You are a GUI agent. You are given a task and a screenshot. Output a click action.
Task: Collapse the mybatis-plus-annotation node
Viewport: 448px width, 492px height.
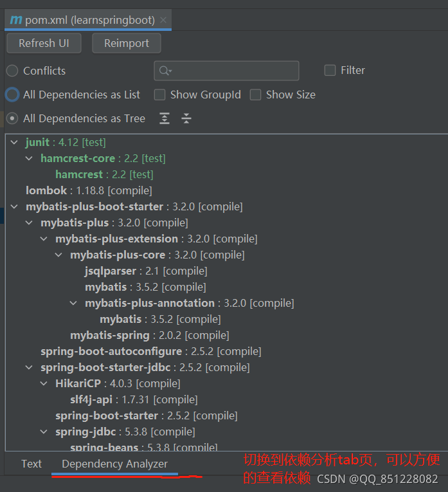point(73,303)
